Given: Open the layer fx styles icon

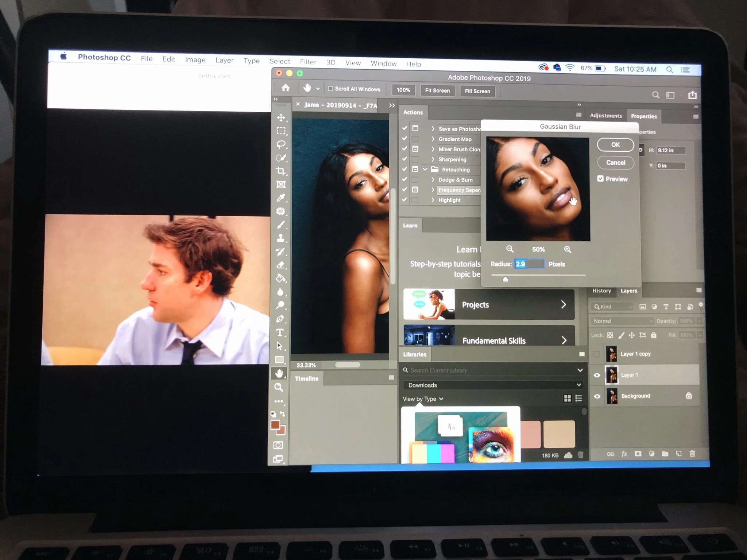Looking at the screenshot, I should 624,454.
